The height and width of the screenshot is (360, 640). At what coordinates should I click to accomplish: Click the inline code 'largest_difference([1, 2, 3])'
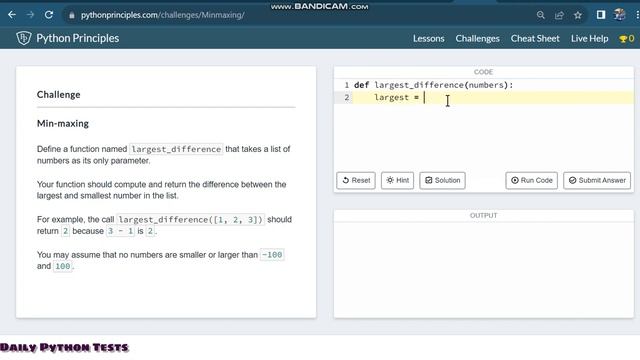pyautogui.click(x=191, y=220)
